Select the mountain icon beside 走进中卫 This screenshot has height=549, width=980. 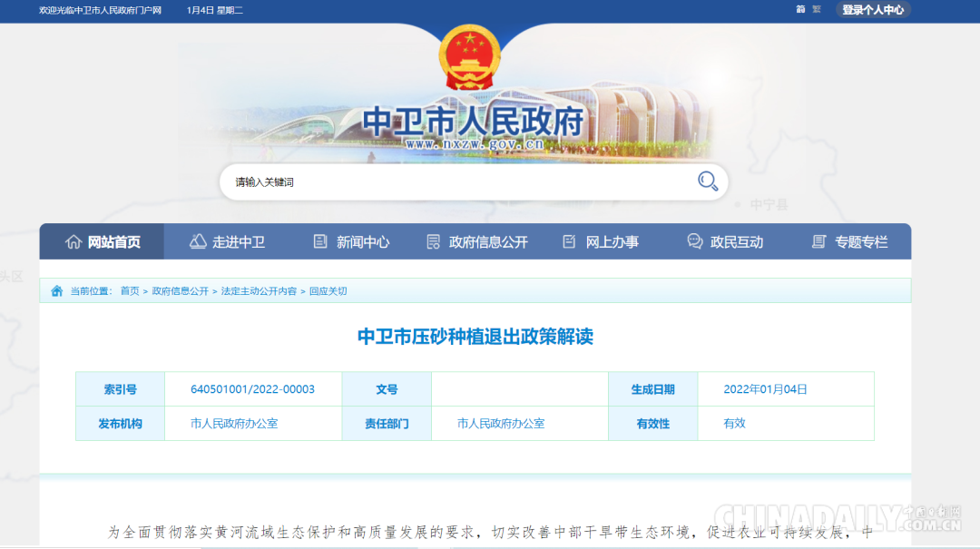coord(197,241)
